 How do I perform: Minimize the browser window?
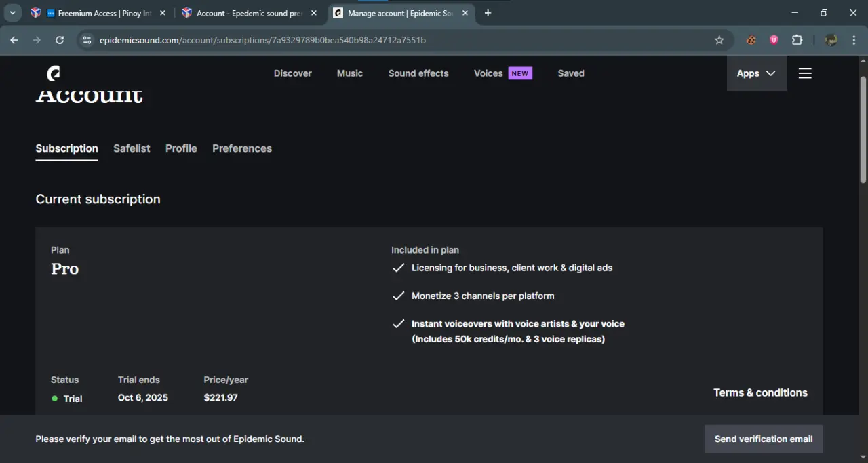point(795,13)
